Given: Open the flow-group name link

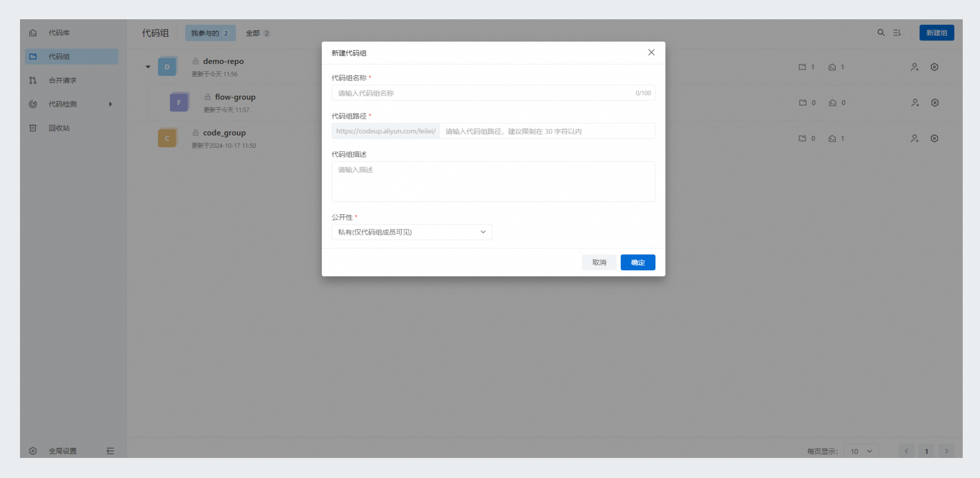Looking at the screenshot, I should (235, 96).
